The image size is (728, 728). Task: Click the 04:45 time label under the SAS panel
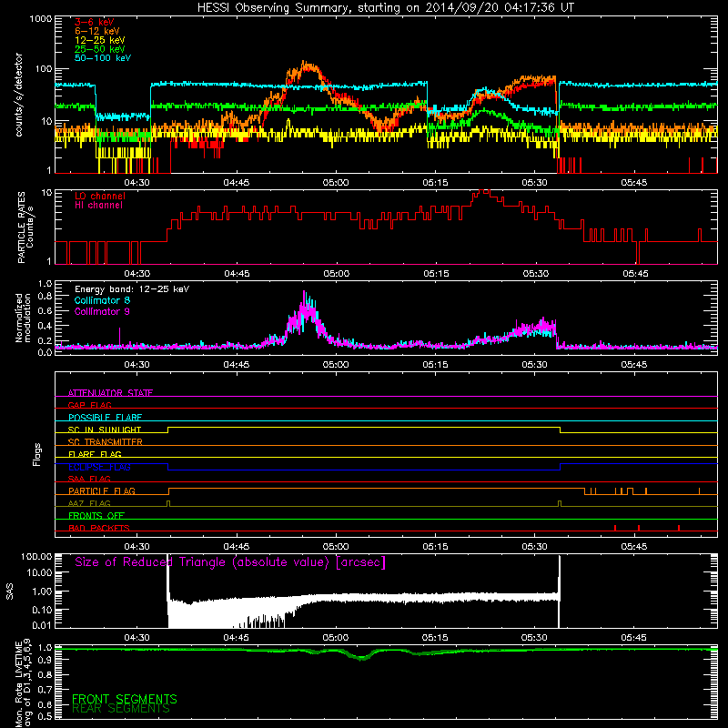(237, 638)
